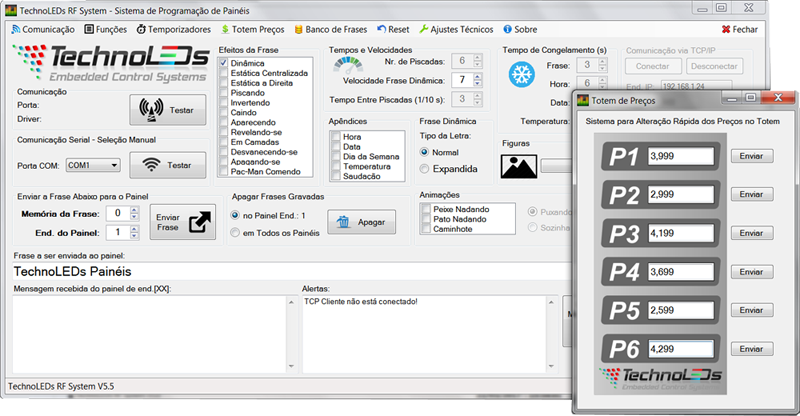Decrease Velocidade Frase Dinâmica stepper
This screenshot has width=800, height=416.
pyautogui.click(x=478, y=83)
